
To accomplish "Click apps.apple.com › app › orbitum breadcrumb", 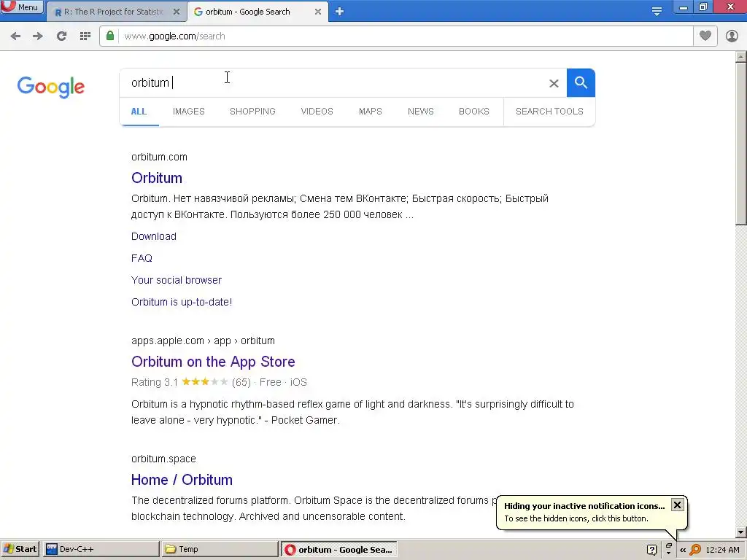I will 203,341.
